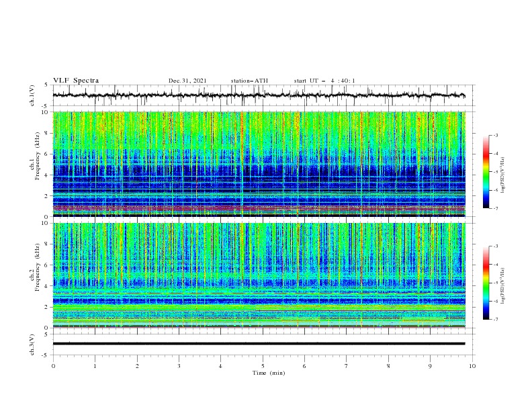Click time axis tick label "3"
Screen dimensions: 532x411
tap(179, 366)
